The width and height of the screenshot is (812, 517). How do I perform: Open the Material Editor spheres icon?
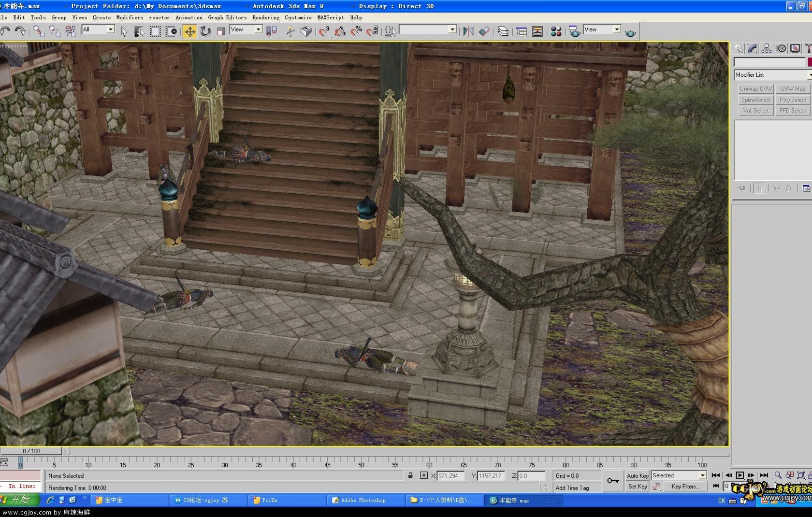tap(556, 31)
